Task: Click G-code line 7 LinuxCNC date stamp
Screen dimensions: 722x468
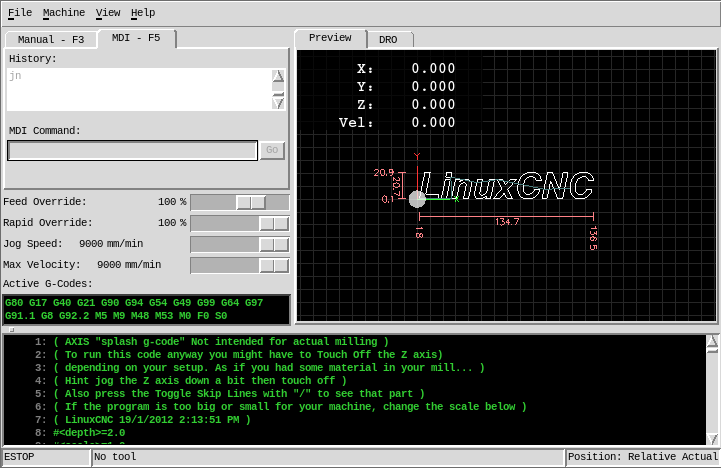Action: 152,420
